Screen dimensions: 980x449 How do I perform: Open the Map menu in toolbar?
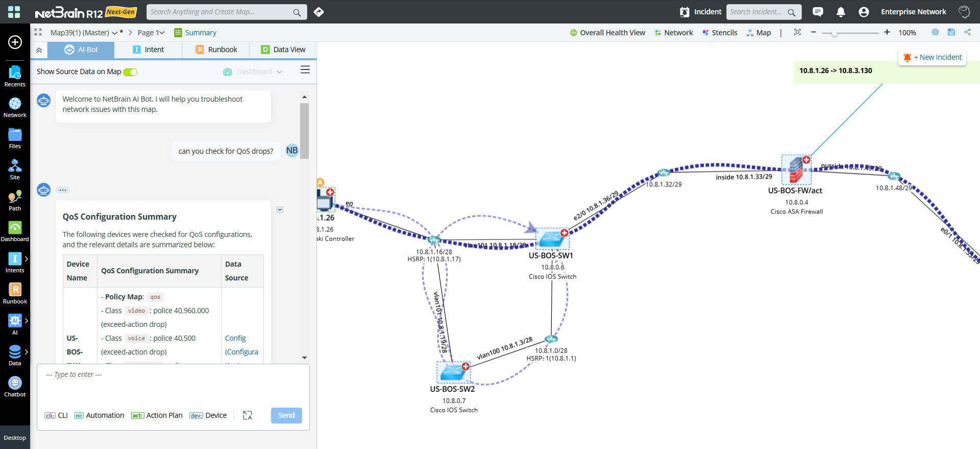758,33
